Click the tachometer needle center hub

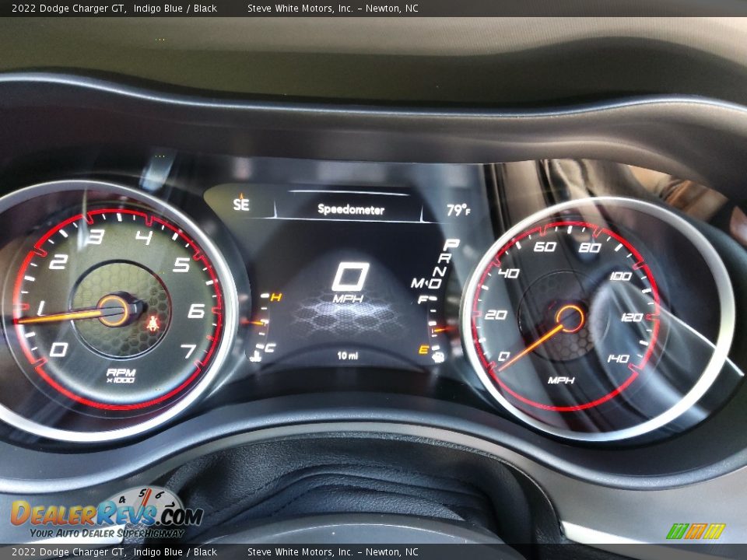(114, 310)
